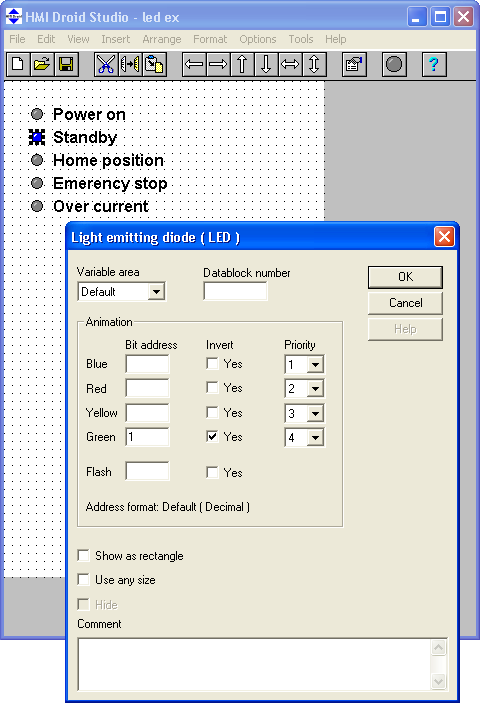Move object left with left arrow icon

tap(194, 64)
